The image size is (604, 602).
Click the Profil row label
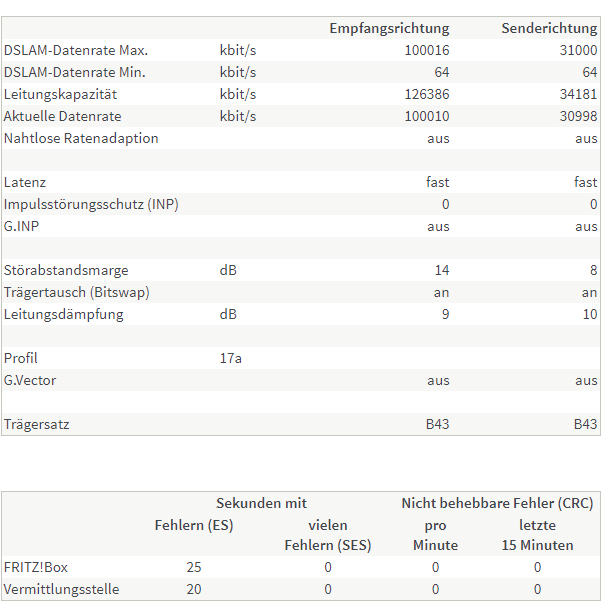tap(20, 359)
